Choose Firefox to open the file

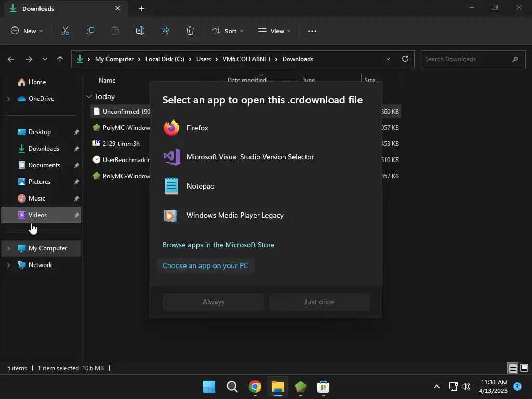point(265,128)
